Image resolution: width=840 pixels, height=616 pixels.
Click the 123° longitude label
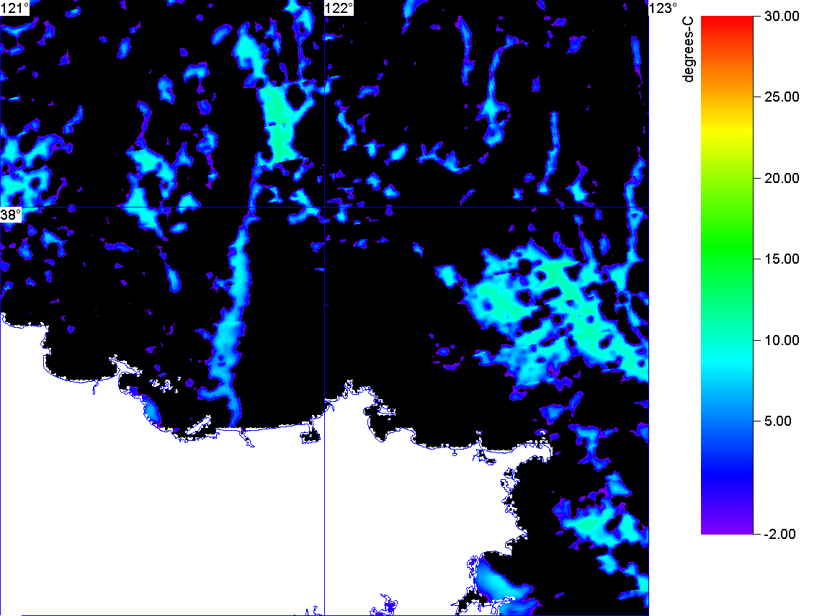pos(663,8)
